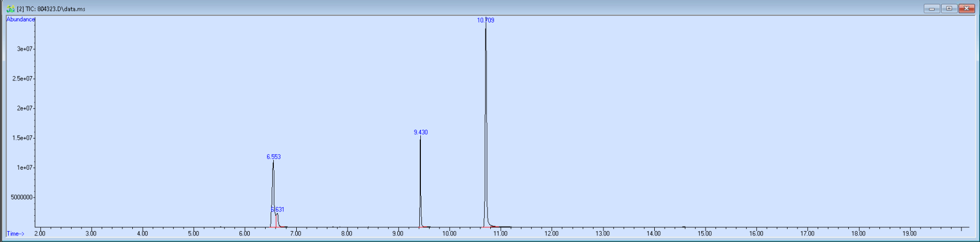Screen dimensions: 980x242
Task: Click the 19.00 time axis value
Action: coord(909,234)
